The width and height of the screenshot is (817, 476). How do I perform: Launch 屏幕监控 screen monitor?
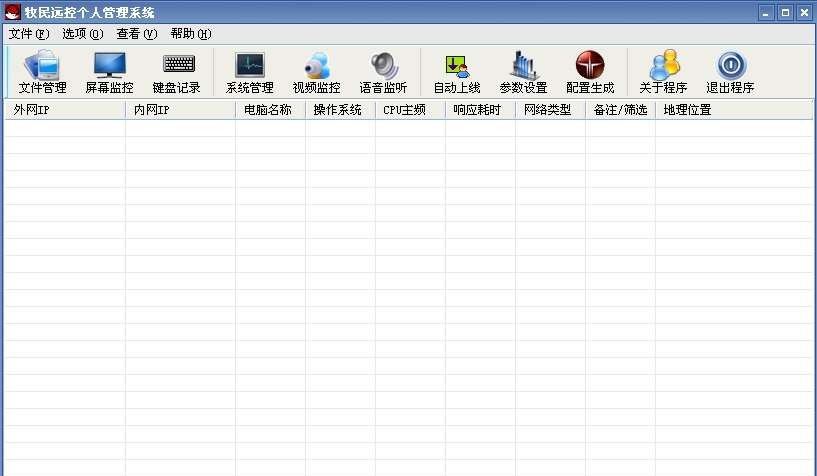[x=109, y=72]
